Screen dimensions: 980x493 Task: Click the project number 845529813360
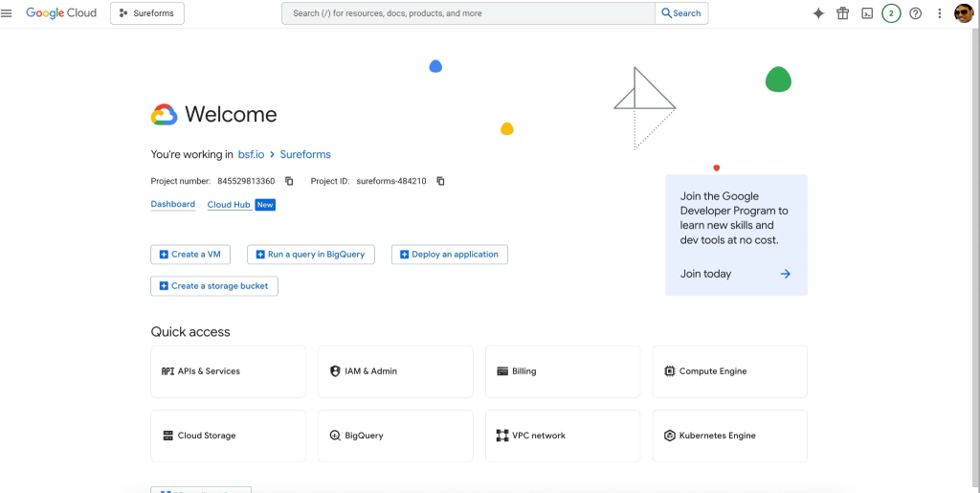click(246, 181)
